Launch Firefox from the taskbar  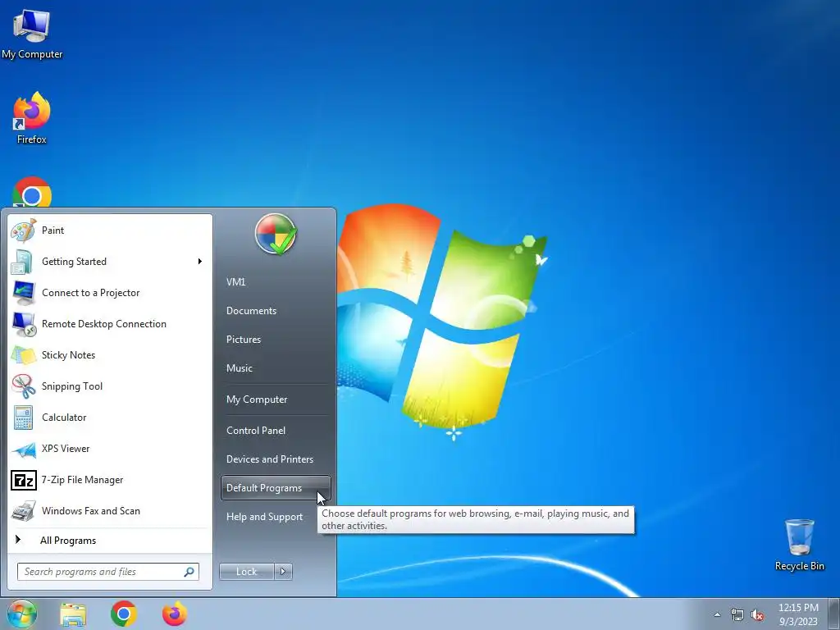175,614
